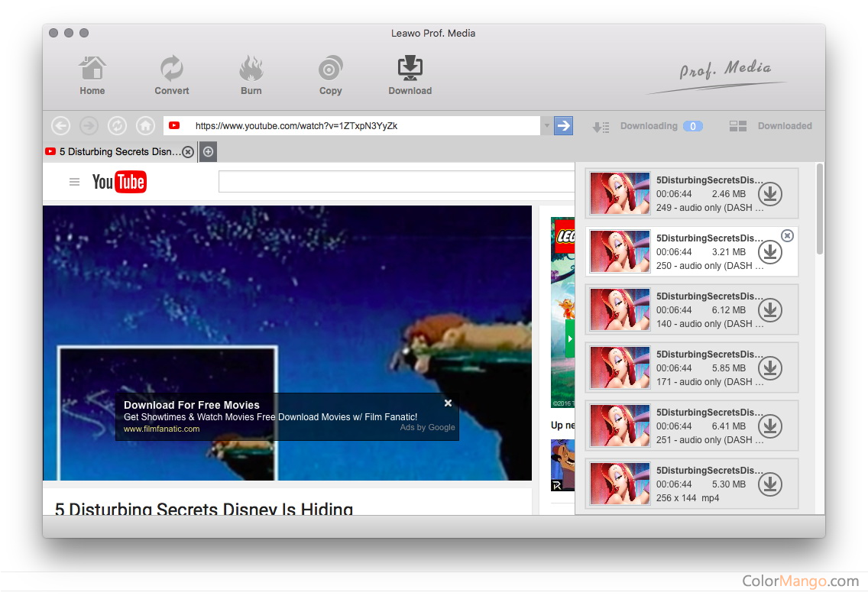Expand the URL history dropdown arrow
Image resolution: width=868 pixels, height=599 pixels.
pos(546,126)
